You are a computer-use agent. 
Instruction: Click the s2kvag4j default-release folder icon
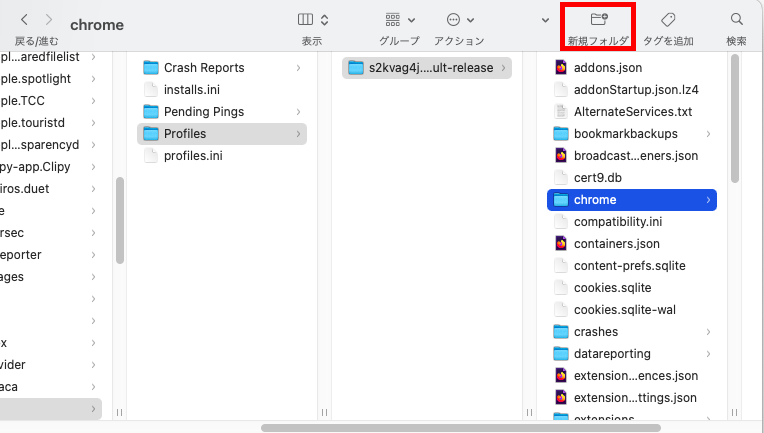pos(356,68)
